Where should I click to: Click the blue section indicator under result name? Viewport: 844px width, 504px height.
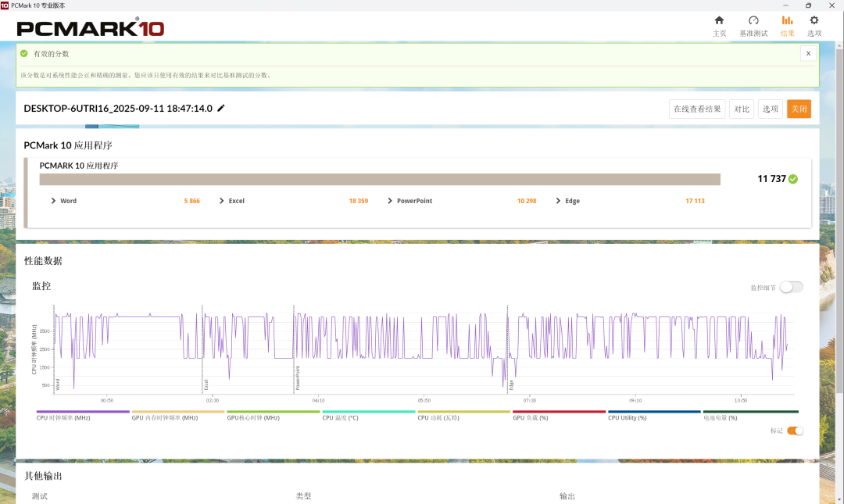pos(112,127)
